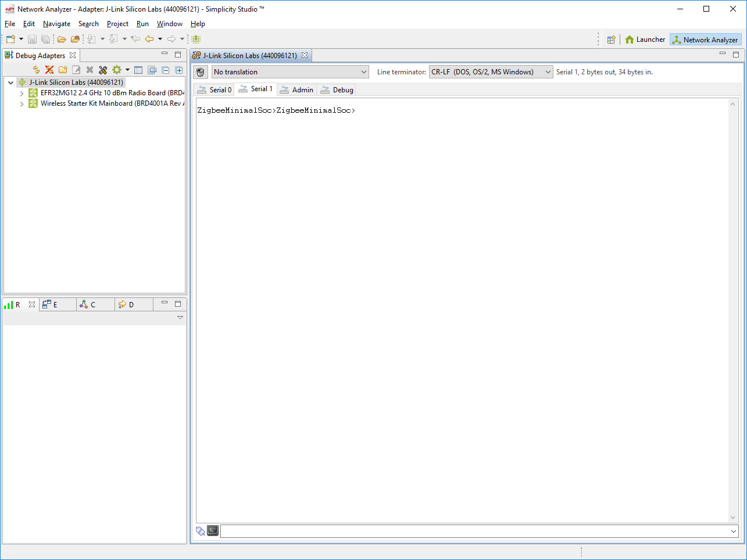
Task: Click Previous Annotation toolbar icon
Action: 113,39
